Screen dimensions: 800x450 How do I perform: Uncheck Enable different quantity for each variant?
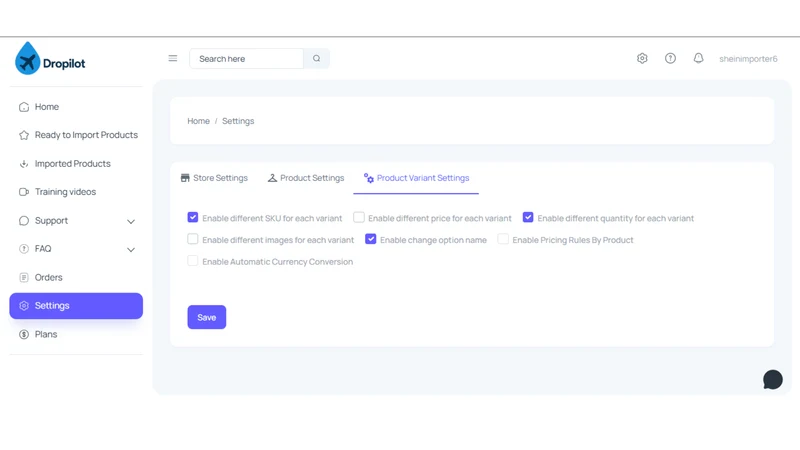click(x=528, y=217)
